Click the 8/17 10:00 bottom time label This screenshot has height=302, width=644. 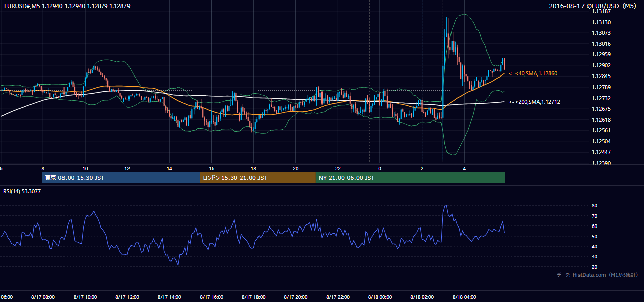click(85, 297)
